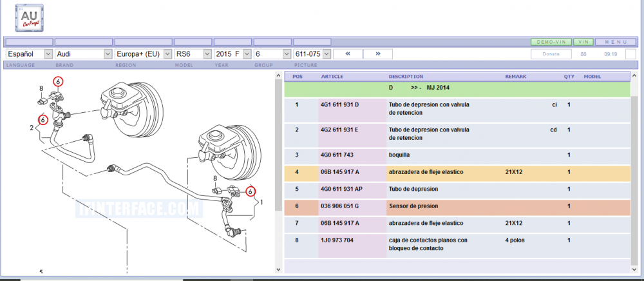
Task: Click the 8 callout near lower brake booster
Action: pyautogui.click(x=215, y=178)
